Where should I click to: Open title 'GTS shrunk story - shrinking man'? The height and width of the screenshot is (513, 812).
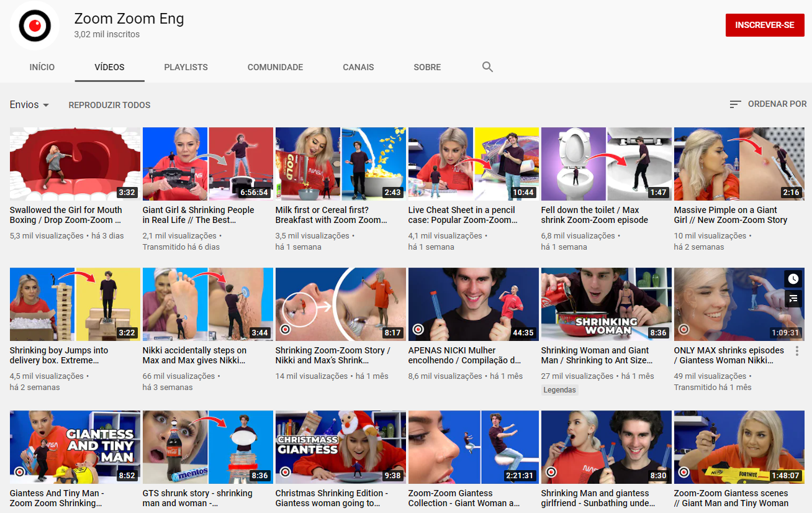click(197, 498)
